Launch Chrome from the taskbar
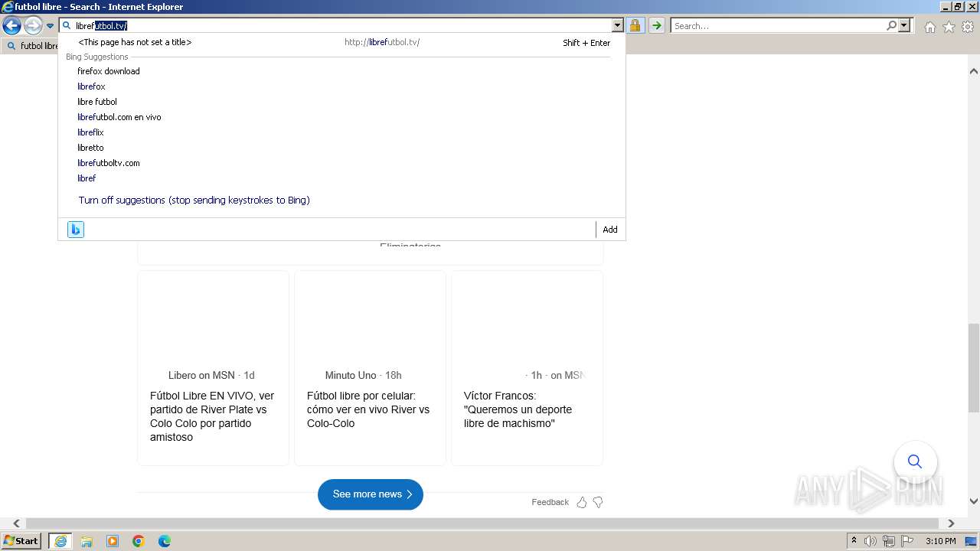980x551 pixels. (139, 541)
